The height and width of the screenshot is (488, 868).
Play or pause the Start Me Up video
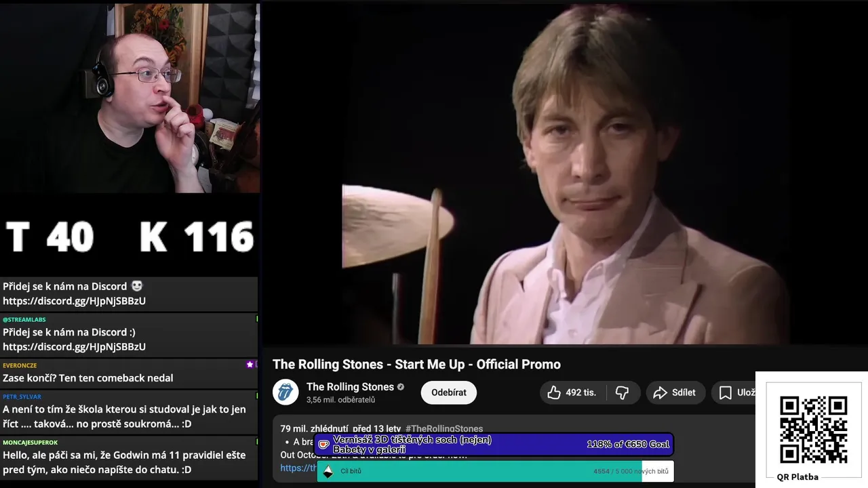coord(565,173)
